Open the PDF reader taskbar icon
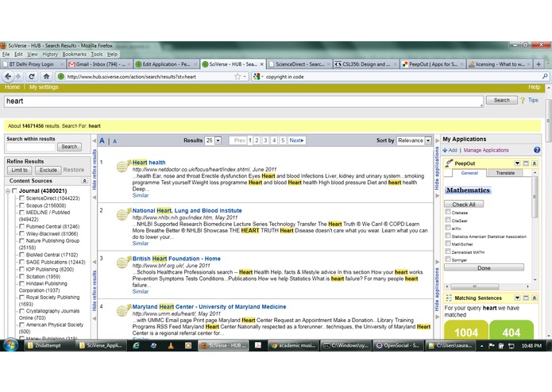 click(x=257, y=346)
